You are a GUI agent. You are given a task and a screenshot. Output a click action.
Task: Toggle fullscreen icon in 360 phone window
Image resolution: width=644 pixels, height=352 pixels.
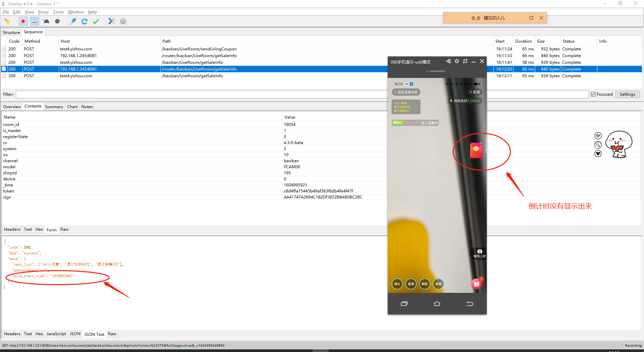[465, 61]
